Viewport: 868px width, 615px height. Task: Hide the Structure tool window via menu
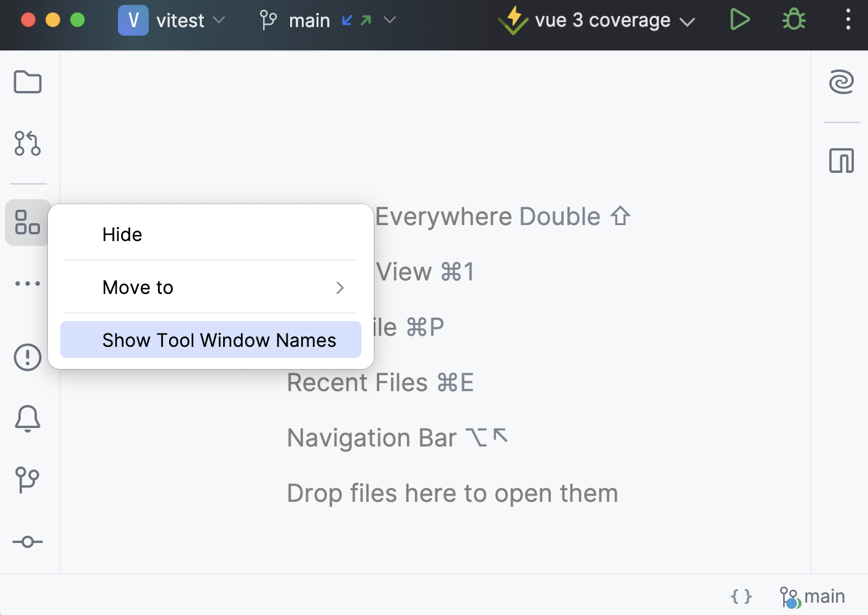(x=122, y=234)
